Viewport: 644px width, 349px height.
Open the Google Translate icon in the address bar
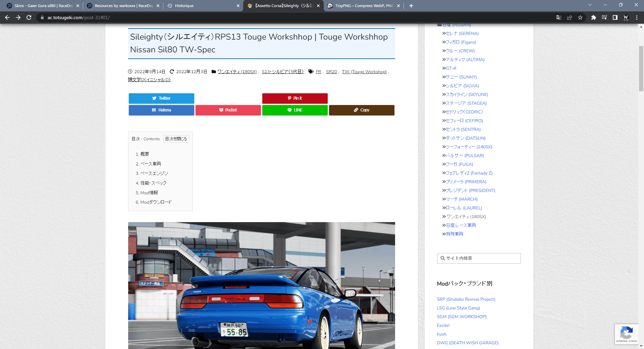click(x=559, y=17)
